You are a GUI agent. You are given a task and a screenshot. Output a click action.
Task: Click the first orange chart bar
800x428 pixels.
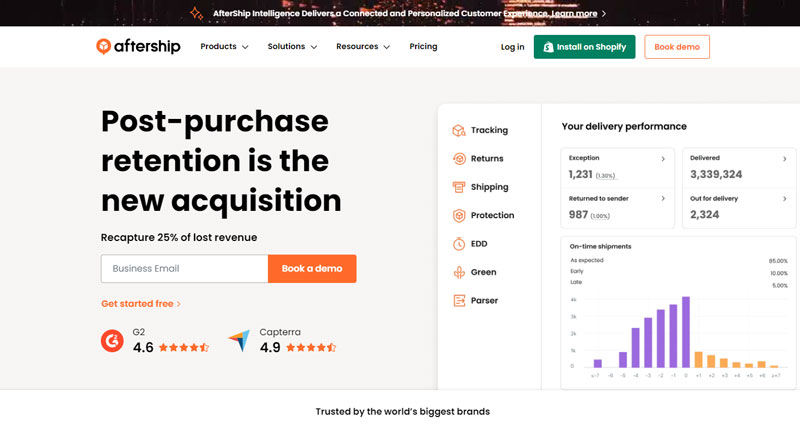pyautogui.click(x=698, y=360)
